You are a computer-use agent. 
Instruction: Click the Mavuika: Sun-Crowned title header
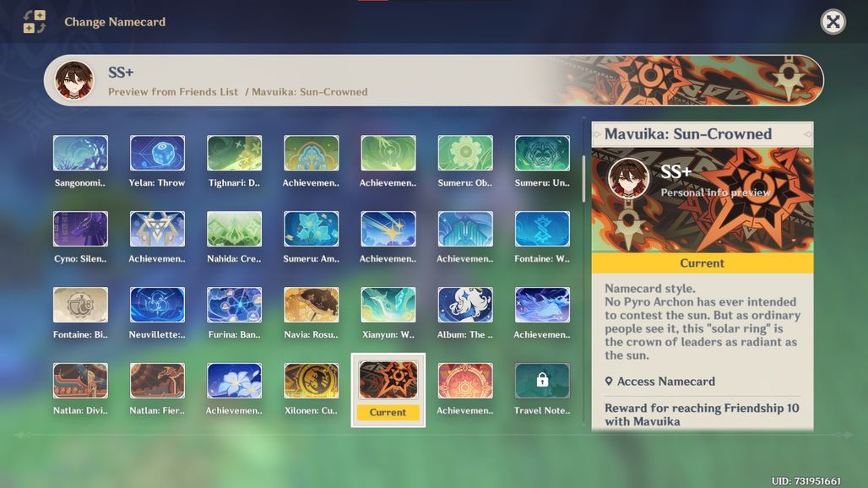coord(703,134)
